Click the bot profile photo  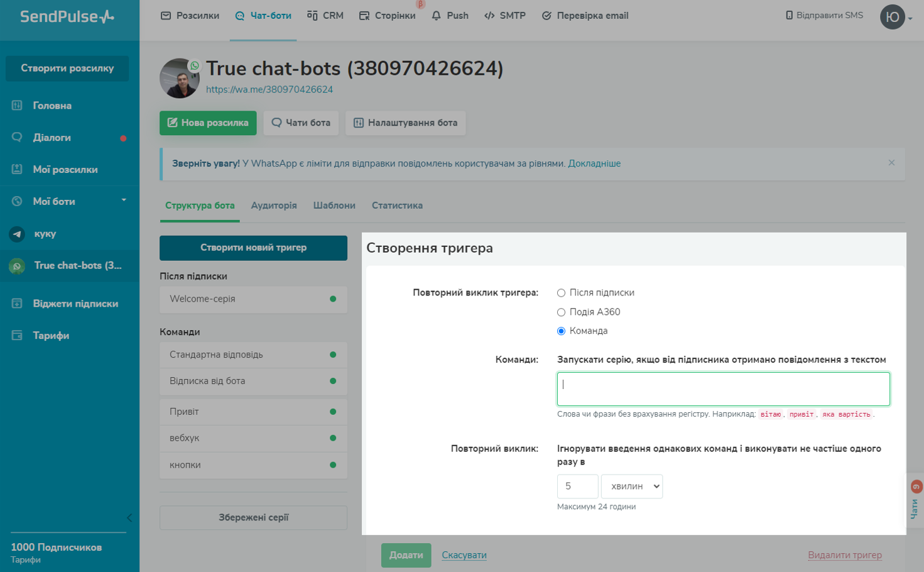[x=180, y=78]
